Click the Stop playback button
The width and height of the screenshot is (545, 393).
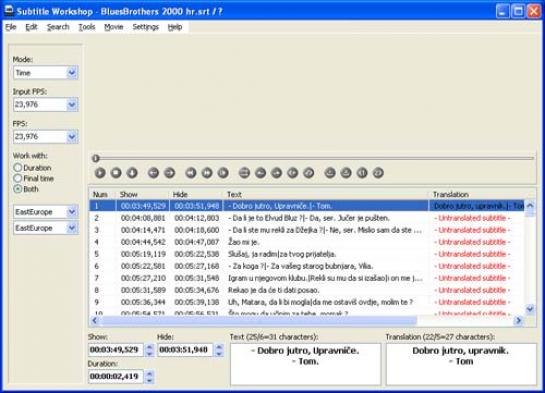pyautogui.click(x=116, y=173)
